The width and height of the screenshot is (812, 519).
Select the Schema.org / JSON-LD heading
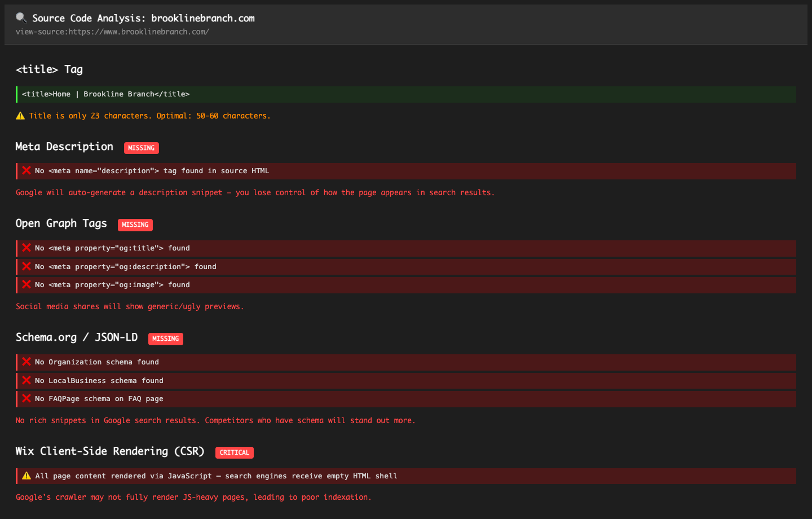point(77,337)
